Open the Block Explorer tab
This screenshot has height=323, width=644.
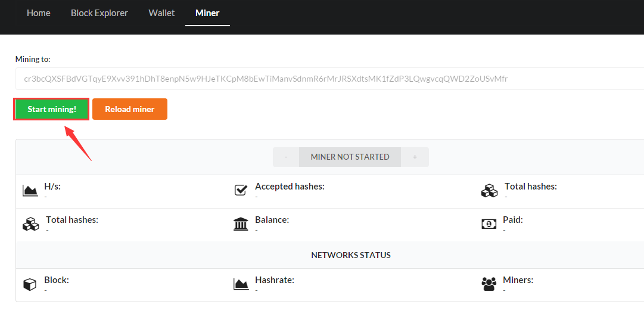point(99,13)
